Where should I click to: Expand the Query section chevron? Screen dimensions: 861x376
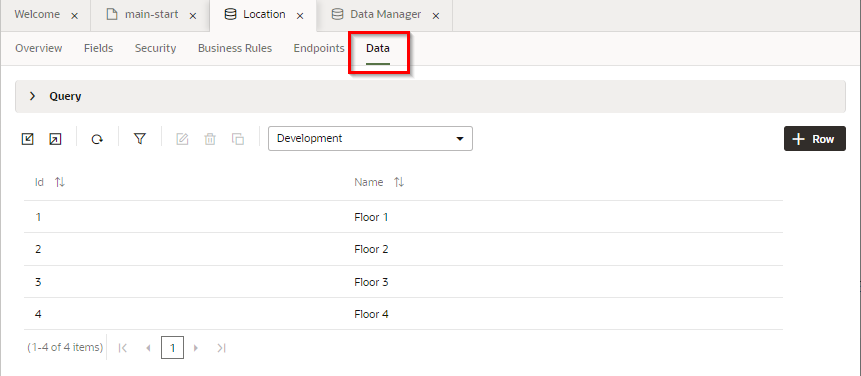coord(32,96)
